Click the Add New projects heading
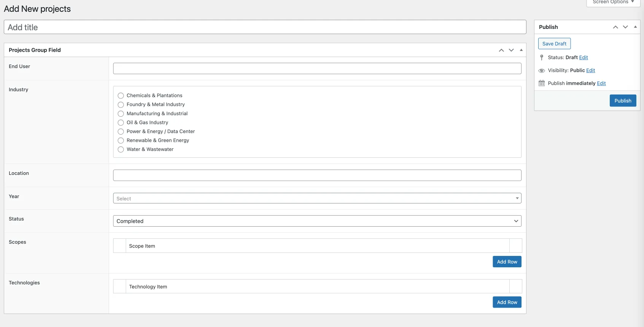 click(37, 9)
